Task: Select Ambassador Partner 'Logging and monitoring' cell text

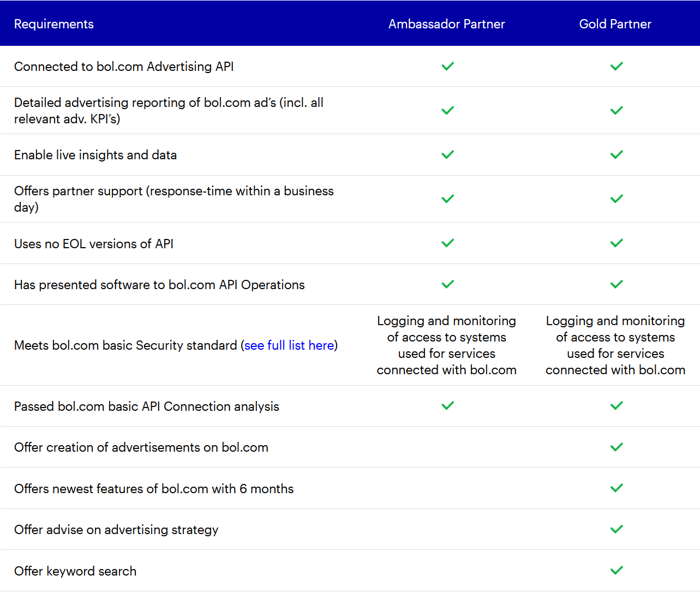Action: [447, 345]
